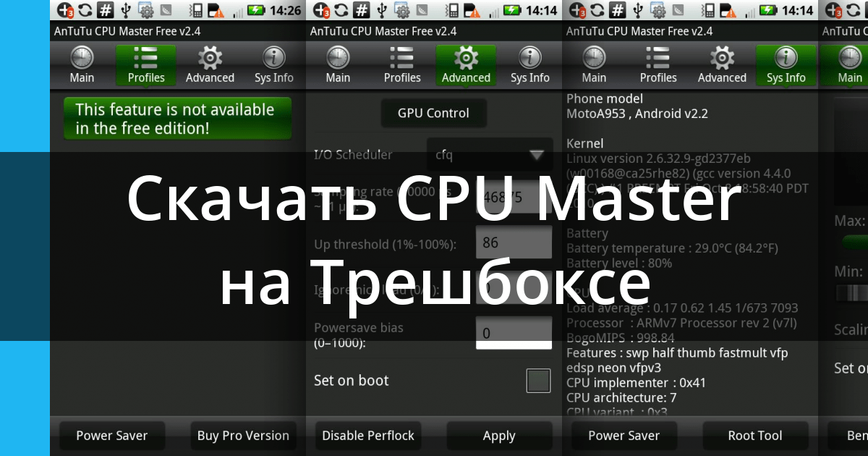Viewport: 868px width, 456px height.
Task: Tap USB debugging gear icon in 14:26 status bar
Action: coord(146,11)
